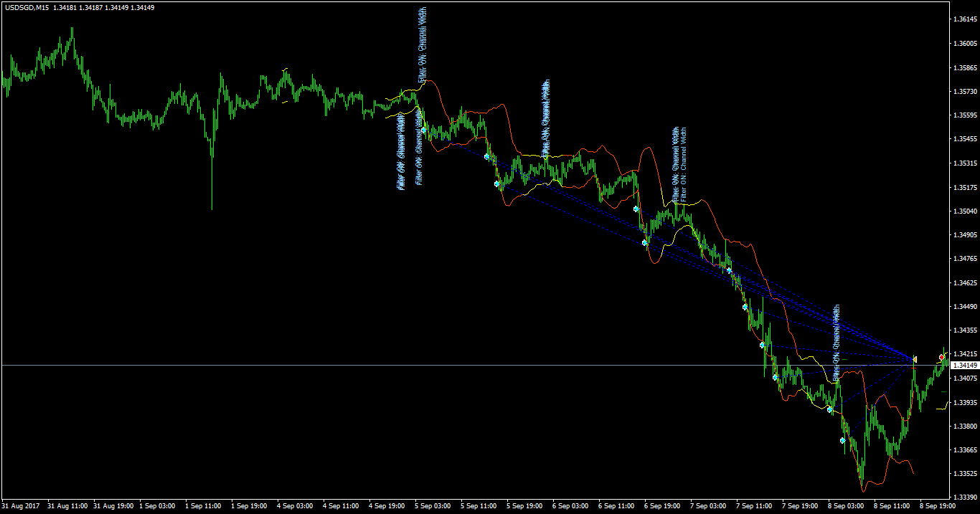
Task: Click the 1.33800 price scale value
Action: point(964,426)
